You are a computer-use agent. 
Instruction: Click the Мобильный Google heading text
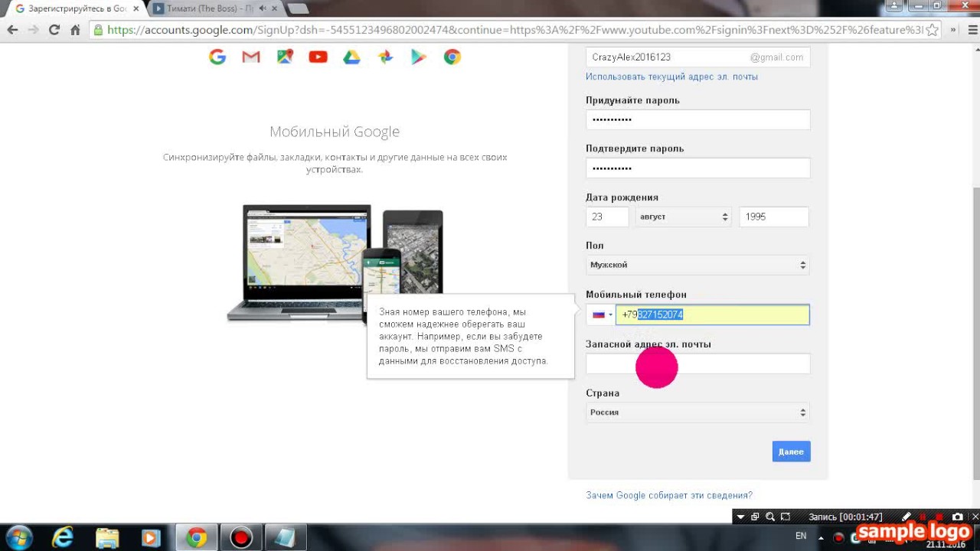click(335, 132)
